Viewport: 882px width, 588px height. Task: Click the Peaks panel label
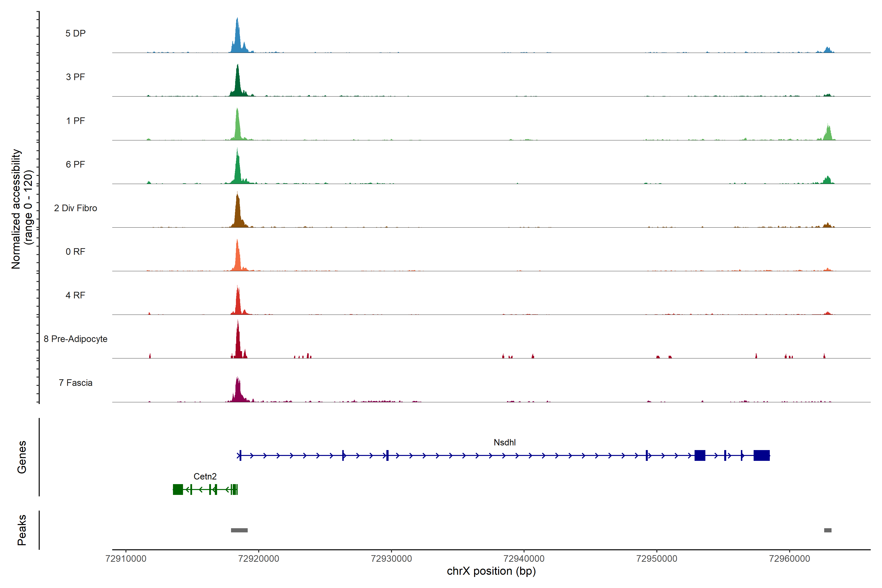(22, 530)
